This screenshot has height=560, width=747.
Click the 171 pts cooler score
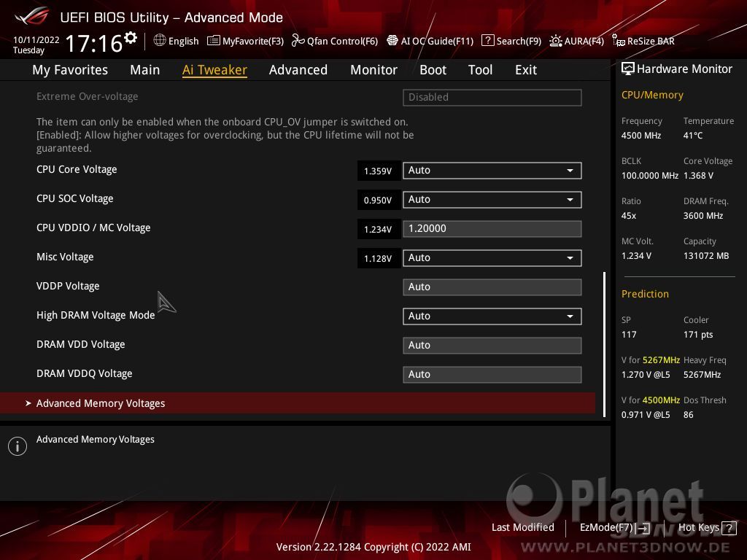[x=698, y=335]
